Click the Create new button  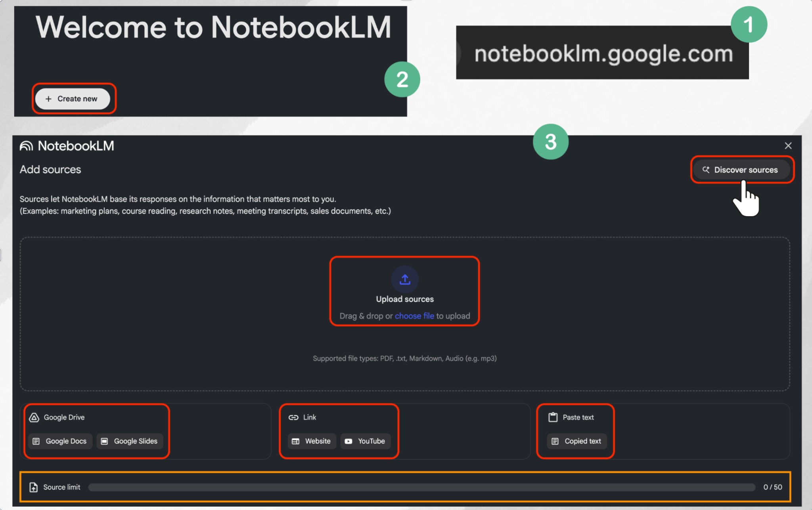point(73,99)
